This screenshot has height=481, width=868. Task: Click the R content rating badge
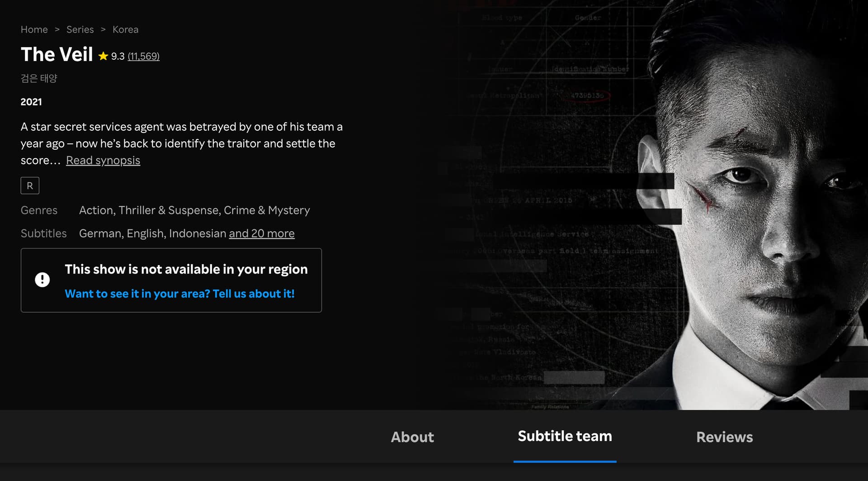coord(30,186)
